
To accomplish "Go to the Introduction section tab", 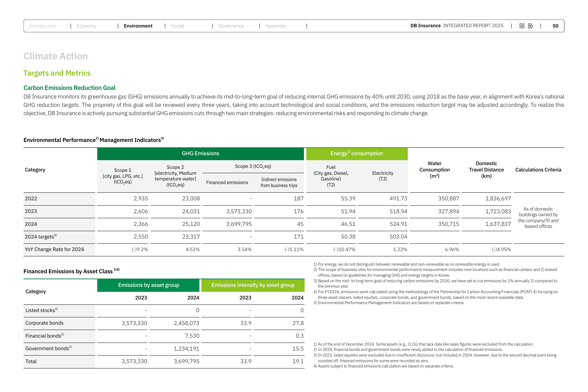I will tap(43, 26).
